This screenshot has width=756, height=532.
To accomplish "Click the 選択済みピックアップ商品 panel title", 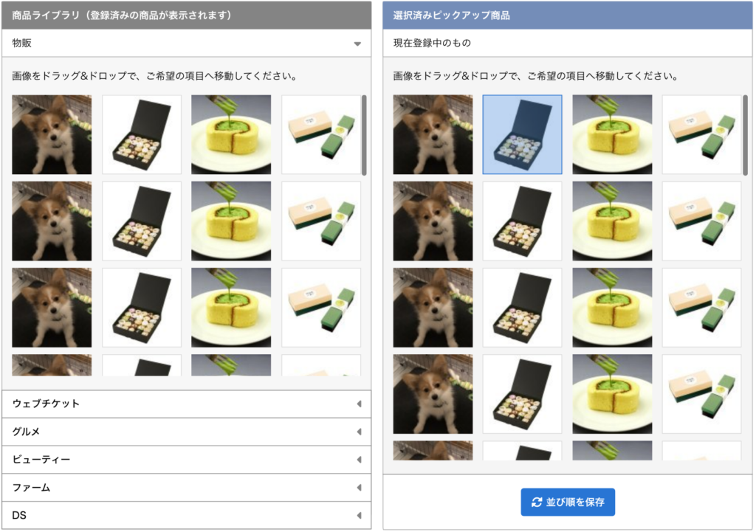I will (451, 15).
